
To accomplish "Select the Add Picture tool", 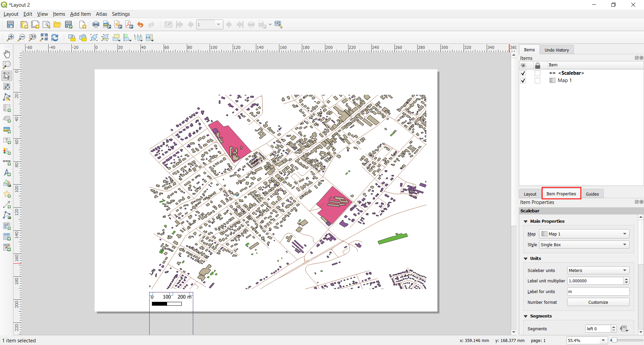I will (7, 130).
